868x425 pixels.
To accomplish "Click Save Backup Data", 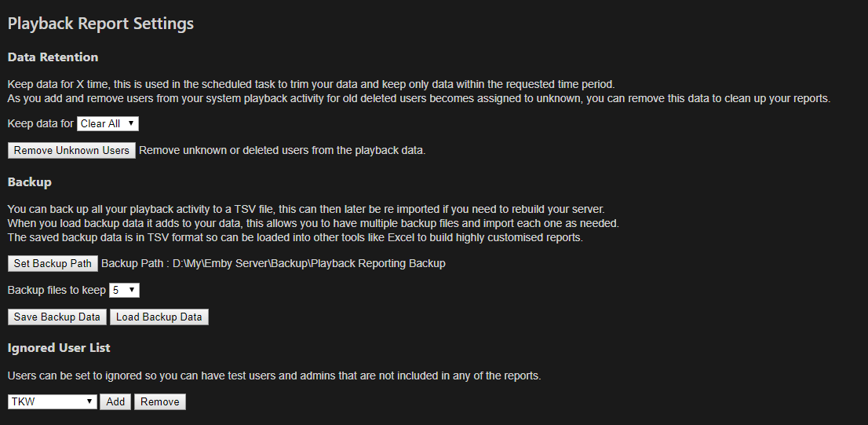I will [x=57, y=317].
